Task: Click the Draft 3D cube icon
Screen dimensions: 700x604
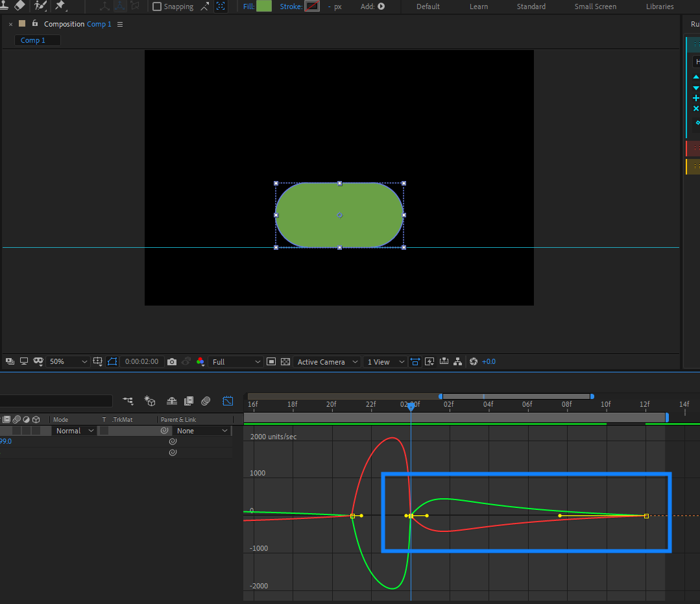Action: pyautogui.click(x=149, y=401)
